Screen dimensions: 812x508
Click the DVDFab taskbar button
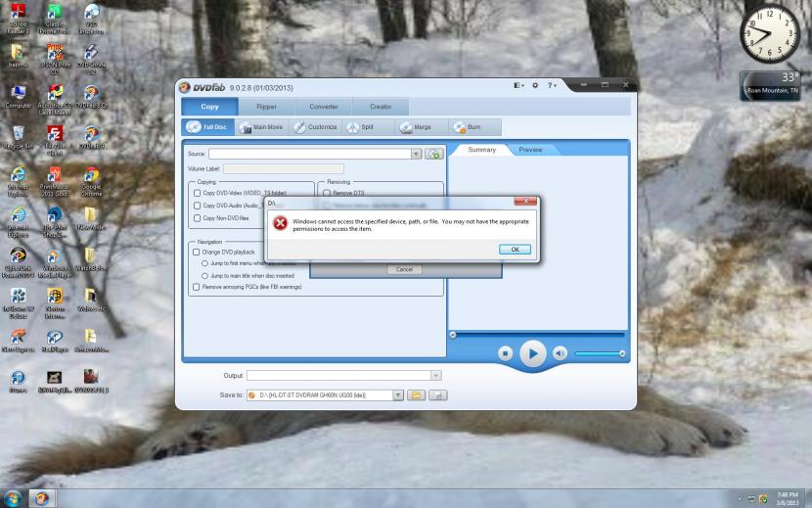point(41,498)
